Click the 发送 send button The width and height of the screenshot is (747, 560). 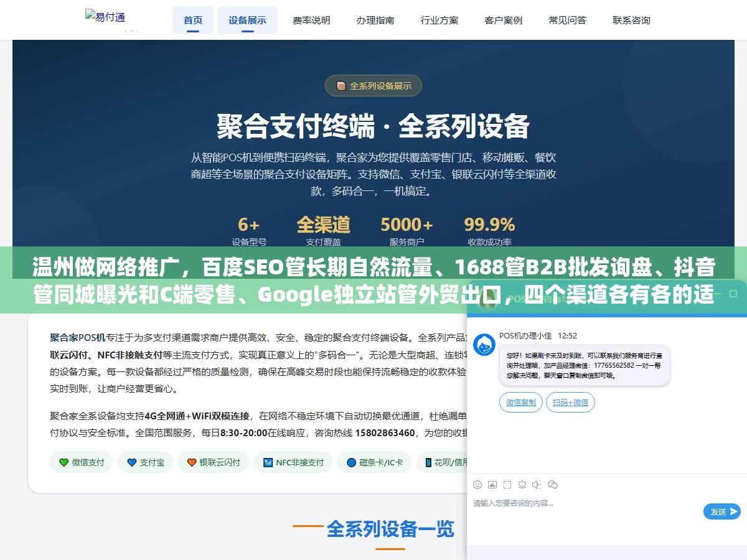pos(722,511)
